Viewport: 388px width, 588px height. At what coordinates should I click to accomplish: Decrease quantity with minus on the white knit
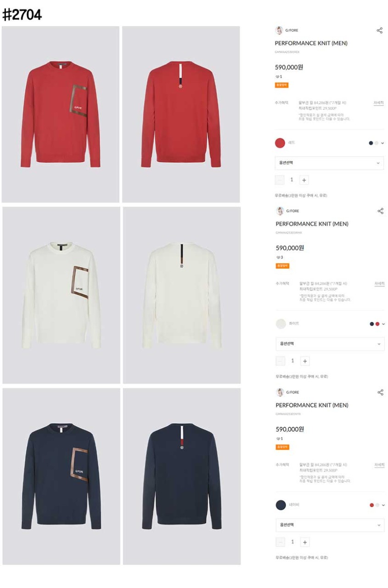[280, 361]
